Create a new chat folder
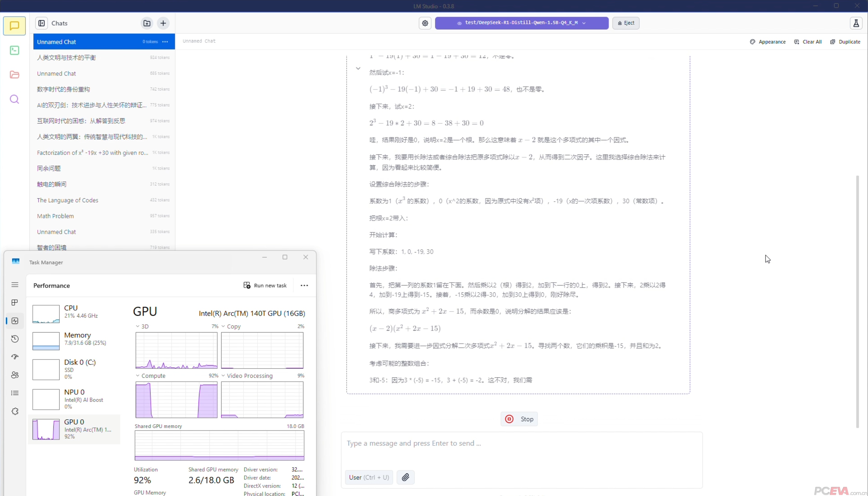Screen dimensions: 868x496 147,23
